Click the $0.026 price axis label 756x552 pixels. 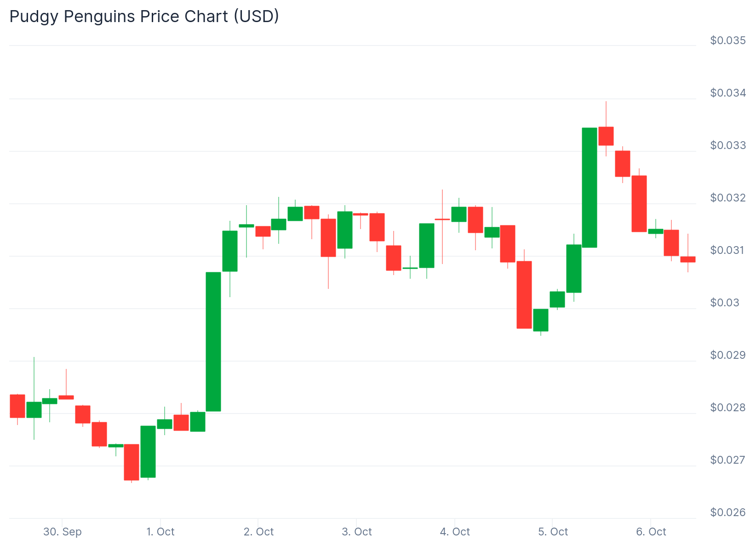727,512
